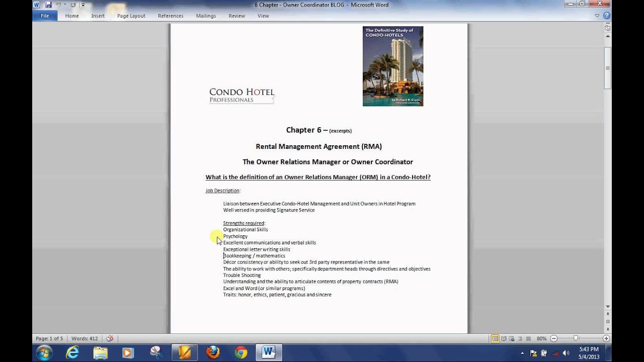Launch Firefox from the taskbar
The width and height of the screenshot is (644, 362).
213,352
